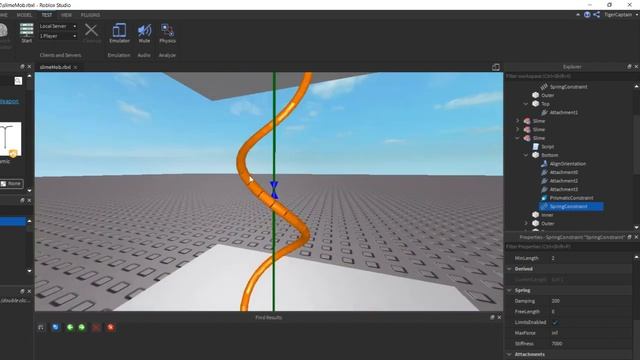Switch to the VIEW ribbon tab

coord(66,15)
